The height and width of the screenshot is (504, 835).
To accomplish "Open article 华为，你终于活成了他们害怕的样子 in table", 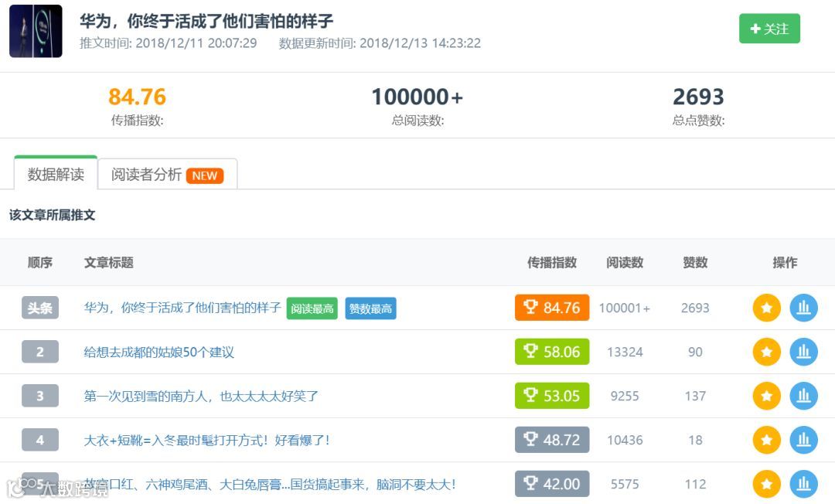I will tap(182, 308).
